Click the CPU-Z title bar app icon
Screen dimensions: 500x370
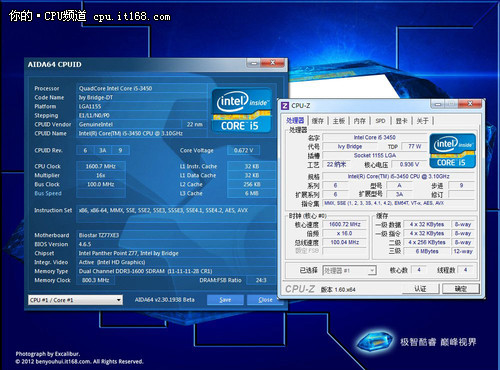[x=285, y=106]
